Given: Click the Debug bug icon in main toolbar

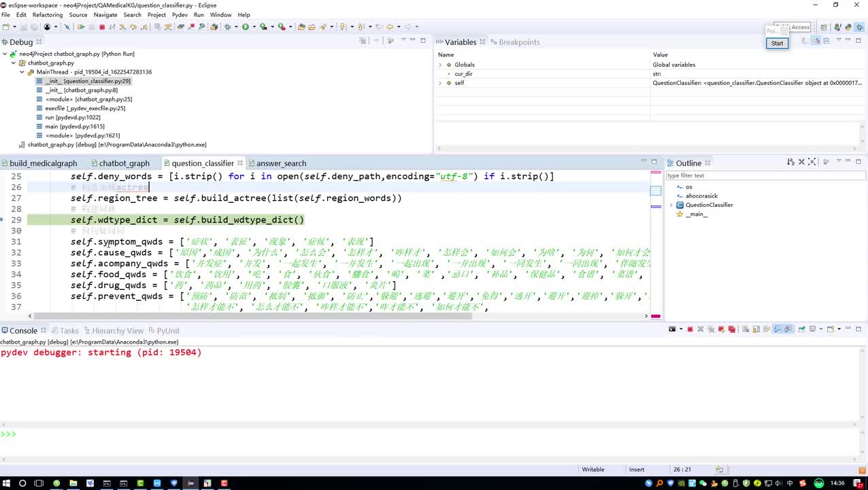Looking at the screenshot, I should (x=227, y=27).
